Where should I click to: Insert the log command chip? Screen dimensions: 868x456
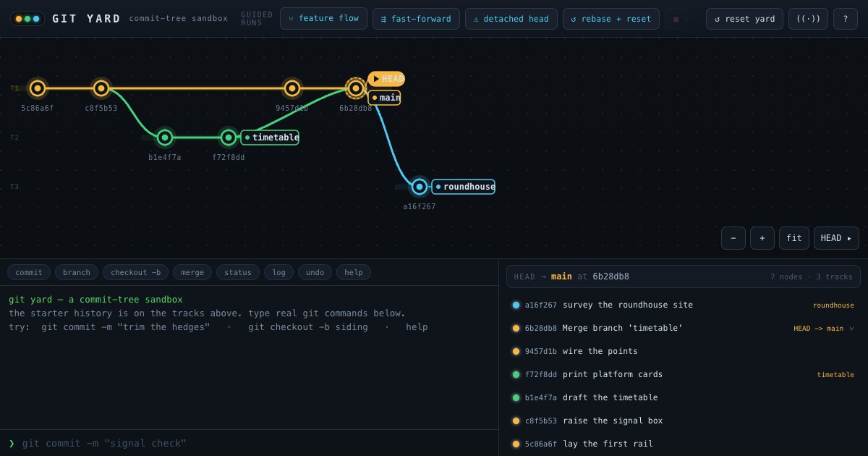pos(278,272)
